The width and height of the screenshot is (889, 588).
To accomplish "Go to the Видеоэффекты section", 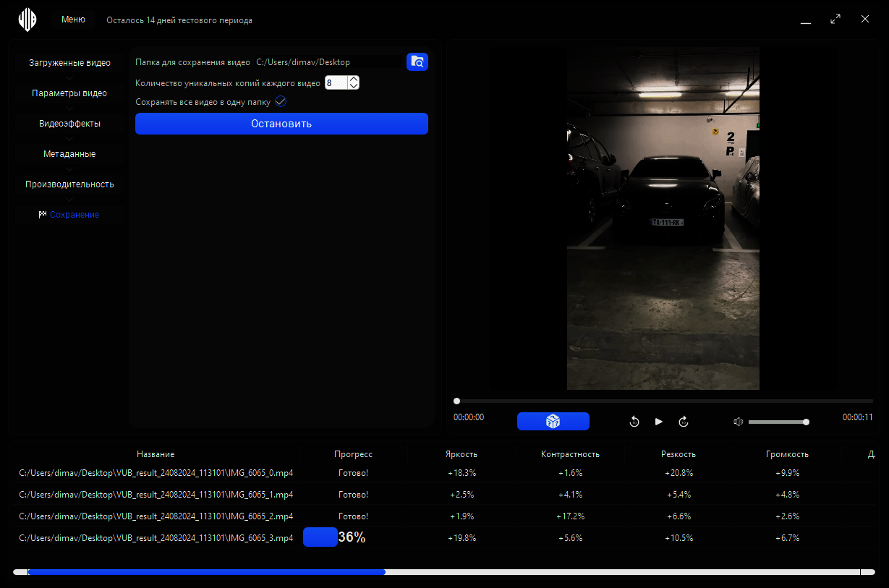I will pyautogui.click(x=69, y=124).
